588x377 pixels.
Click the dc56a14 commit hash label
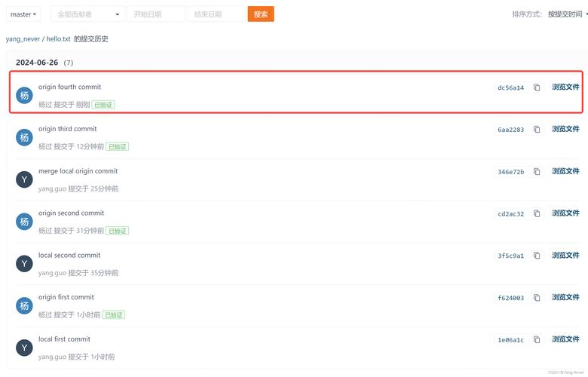click(x=510, y=87)
